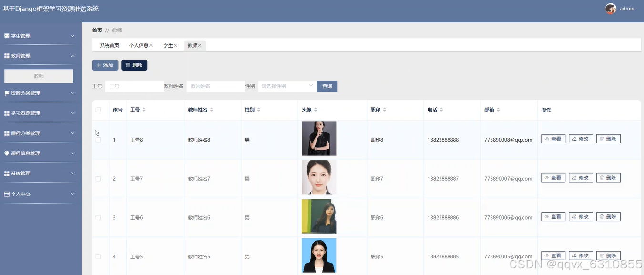The image size is (644, 275).
Task: Sort by 性别 column arrows
Action: click(259, 110)
